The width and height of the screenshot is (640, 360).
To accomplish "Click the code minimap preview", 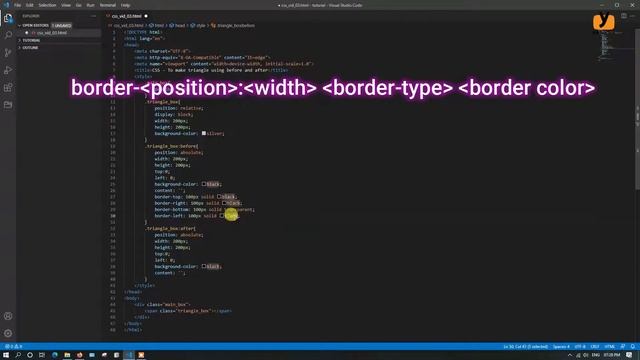I will [610, 46].
